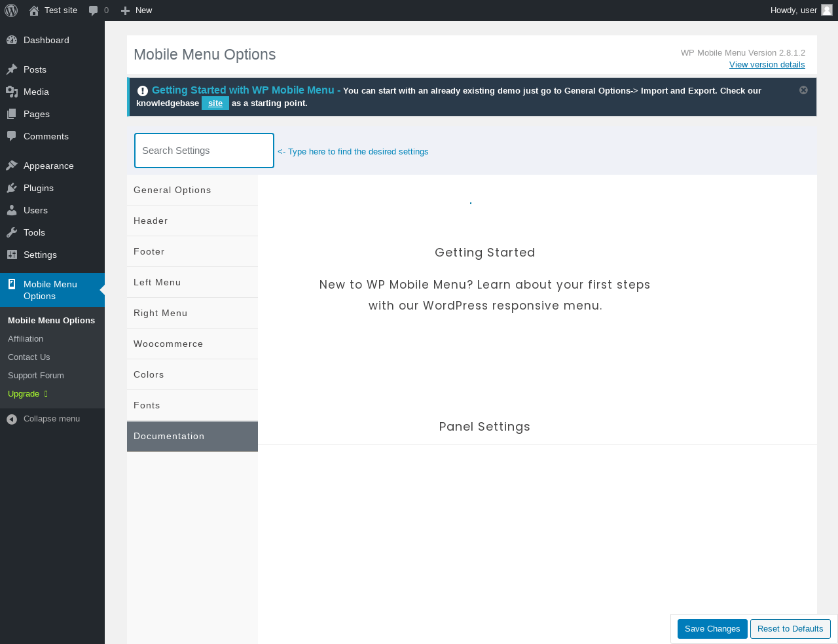Click the Comments speech bubble sidebar icon
Screen dimensions: 838x644
(12, 136)
